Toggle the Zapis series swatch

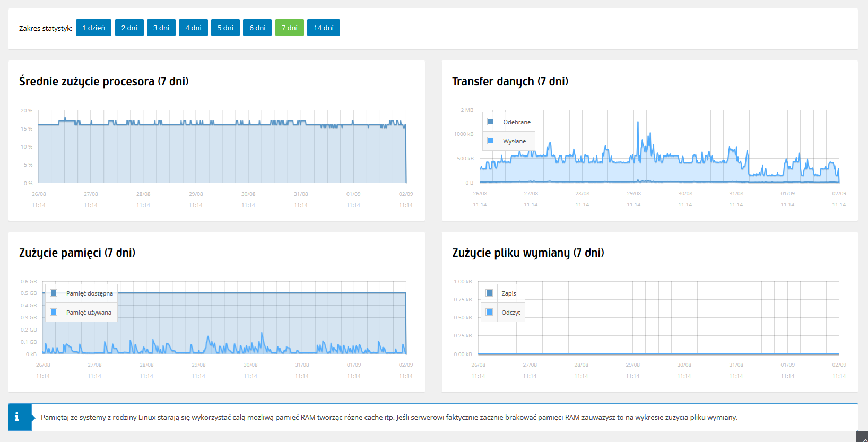489,293
